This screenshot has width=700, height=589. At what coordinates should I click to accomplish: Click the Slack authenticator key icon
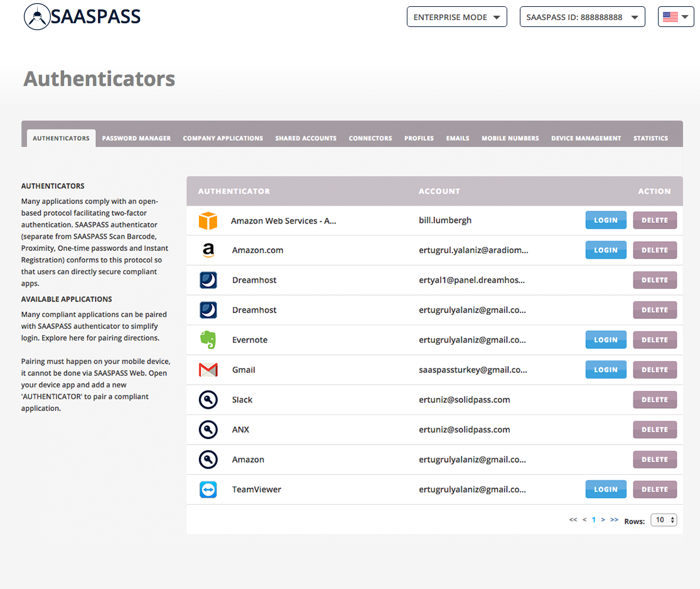click(208, 399)
